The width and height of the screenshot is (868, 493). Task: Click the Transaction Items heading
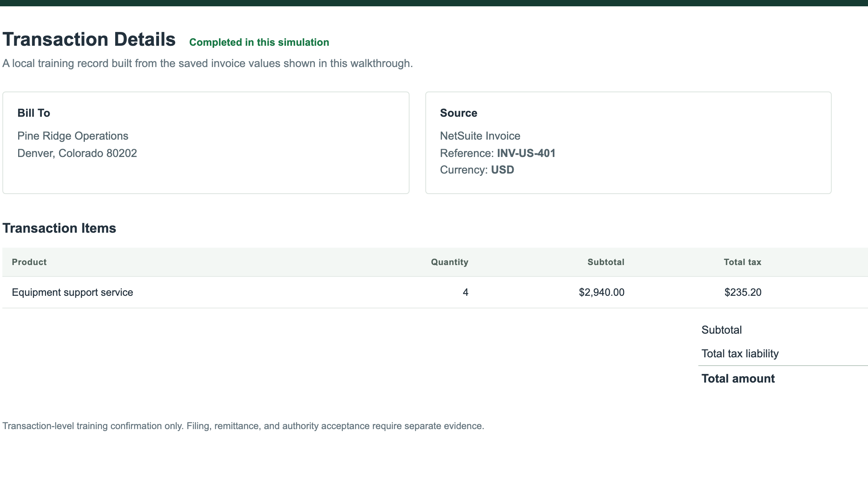pos(59,228)
